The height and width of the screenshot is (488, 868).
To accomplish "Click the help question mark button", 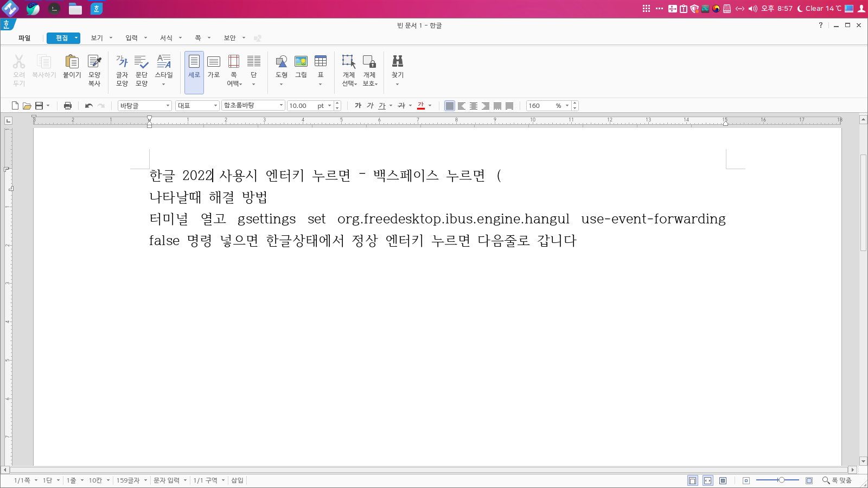I will coord(821,25).
